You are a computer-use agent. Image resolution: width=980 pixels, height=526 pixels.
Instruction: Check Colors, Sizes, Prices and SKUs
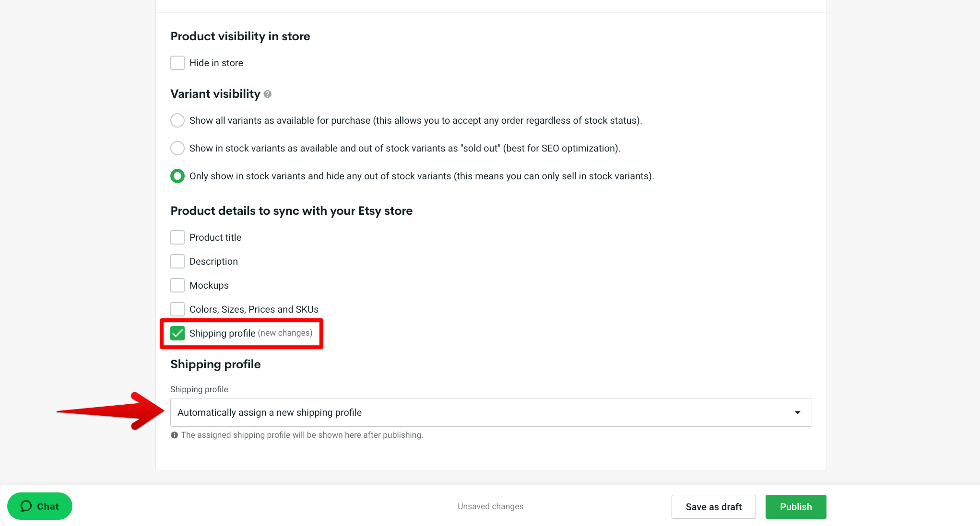click(177, 309)
